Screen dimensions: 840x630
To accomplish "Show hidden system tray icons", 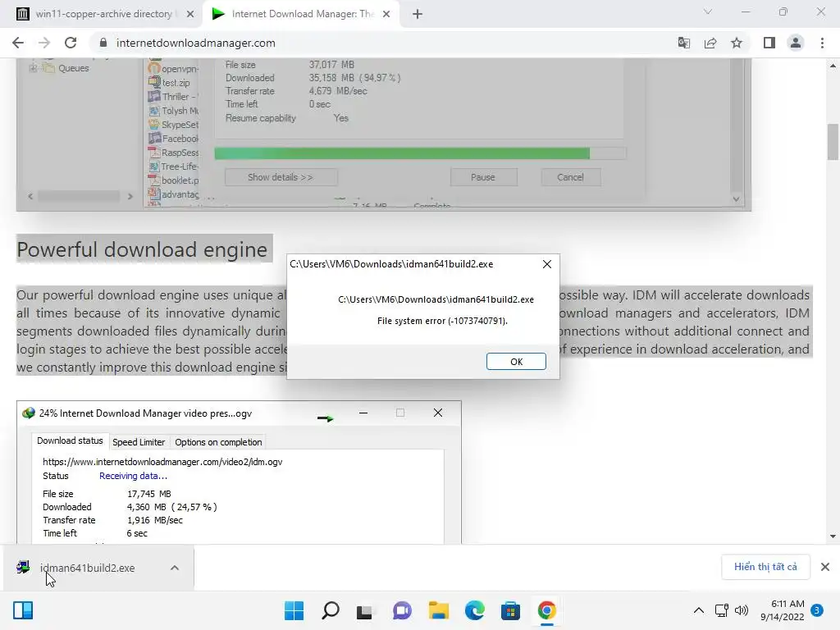I will click(x=699, y=610).
